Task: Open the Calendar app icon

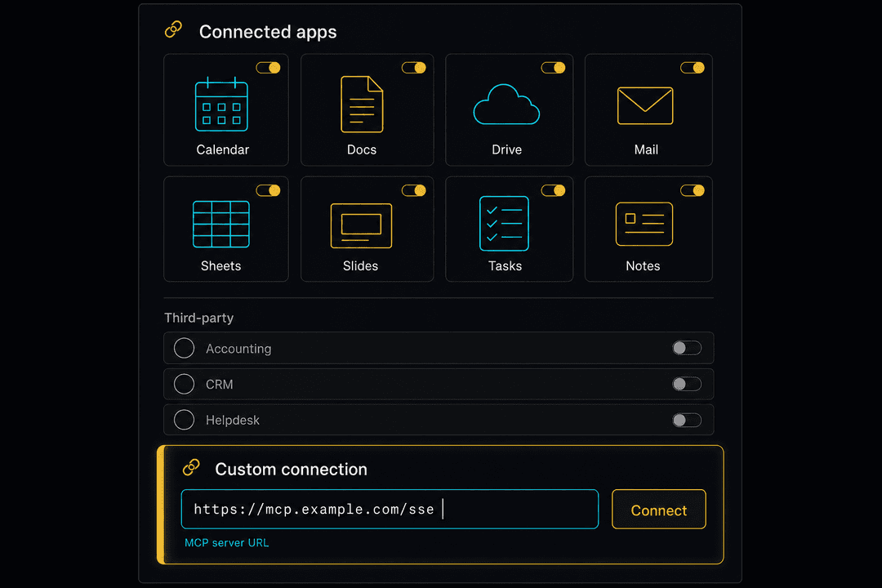Action: tap(221, 104)
